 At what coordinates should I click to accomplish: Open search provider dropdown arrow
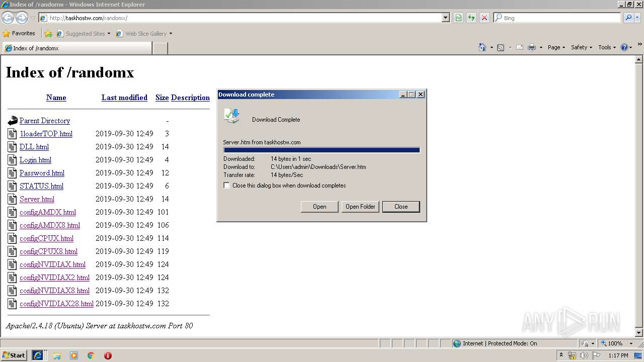click(x=638, y=18)
